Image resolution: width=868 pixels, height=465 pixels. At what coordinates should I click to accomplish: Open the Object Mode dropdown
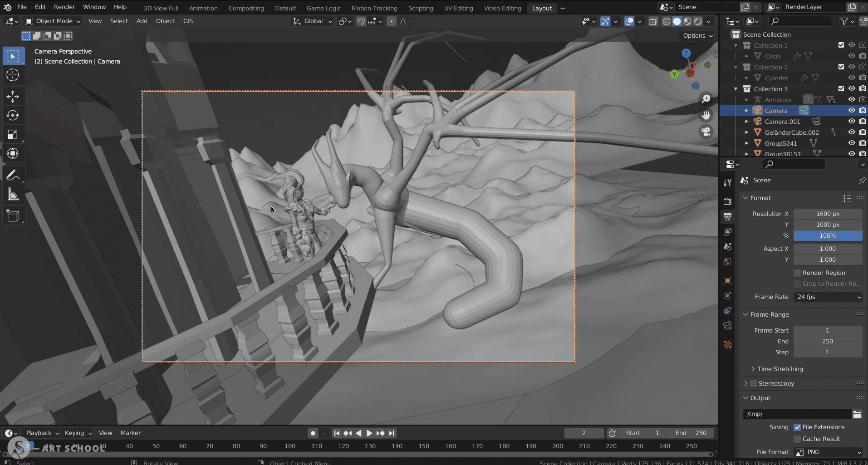click(x=53, y=21)
